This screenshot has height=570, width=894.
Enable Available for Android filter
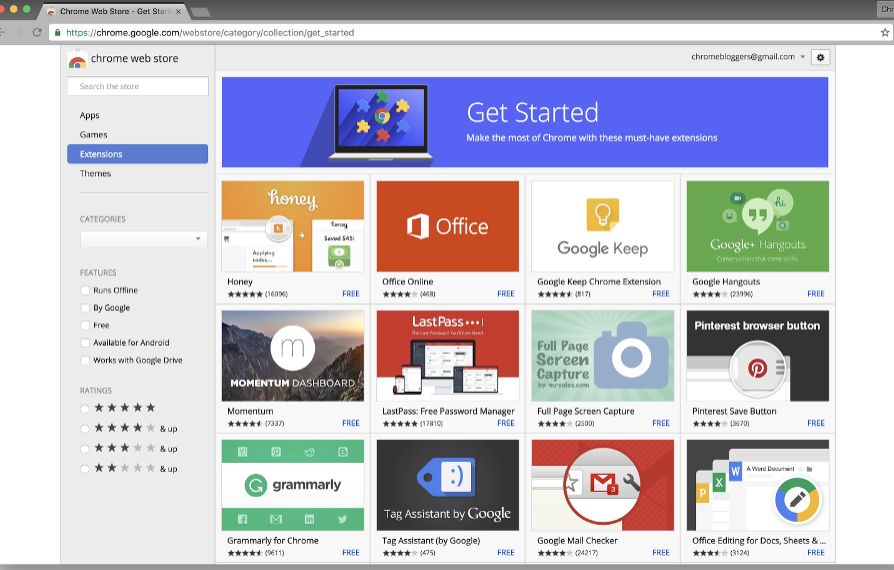point(86,343)
